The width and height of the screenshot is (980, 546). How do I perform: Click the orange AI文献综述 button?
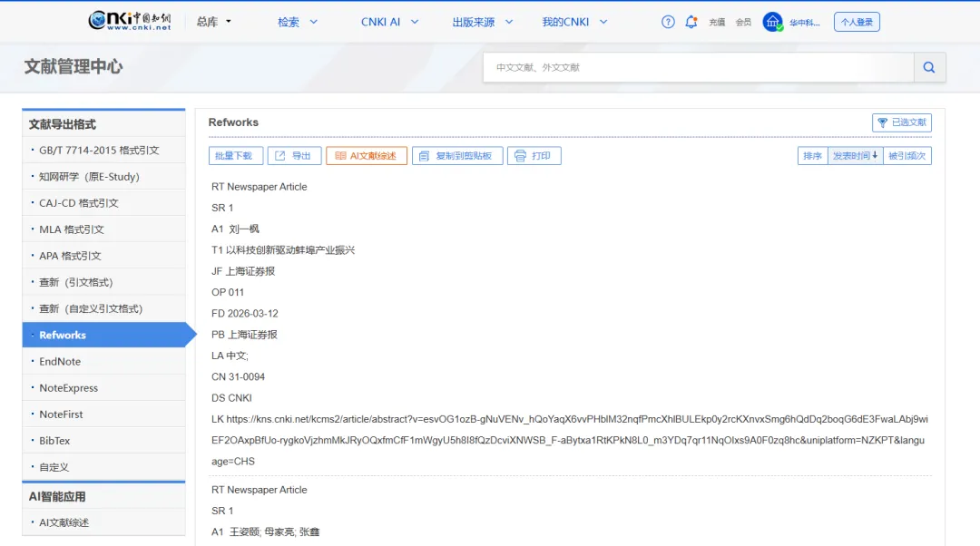[367, 156]
